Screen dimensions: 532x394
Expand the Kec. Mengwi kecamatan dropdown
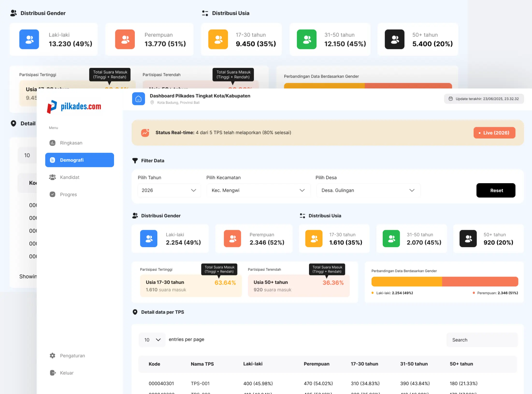point(258,190)
